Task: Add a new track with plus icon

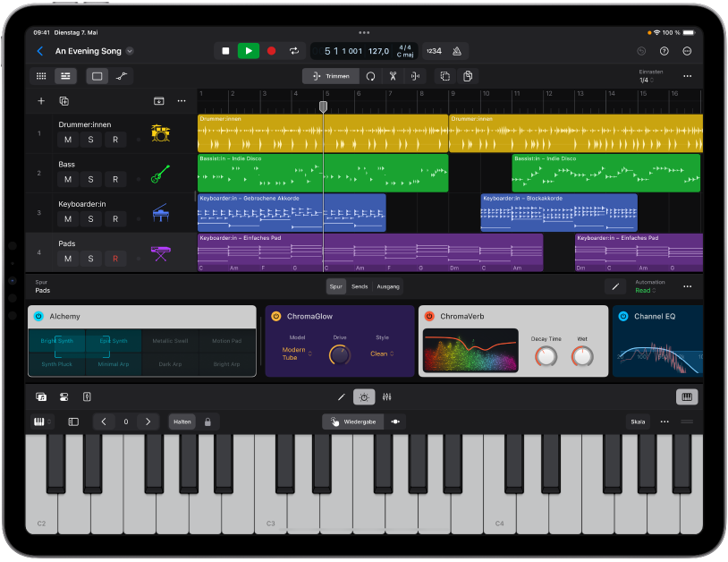Action: point(41,101)
